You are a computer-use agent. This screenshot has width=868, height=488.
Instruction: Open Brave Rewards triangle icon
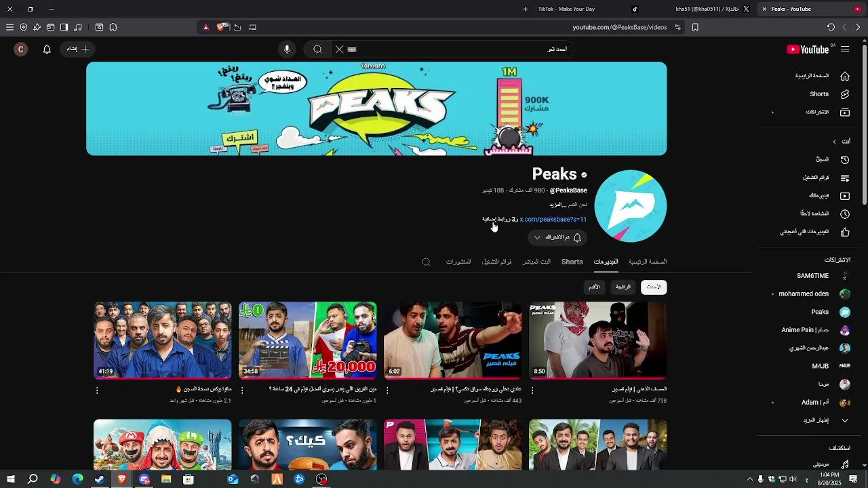pos(206,27)
